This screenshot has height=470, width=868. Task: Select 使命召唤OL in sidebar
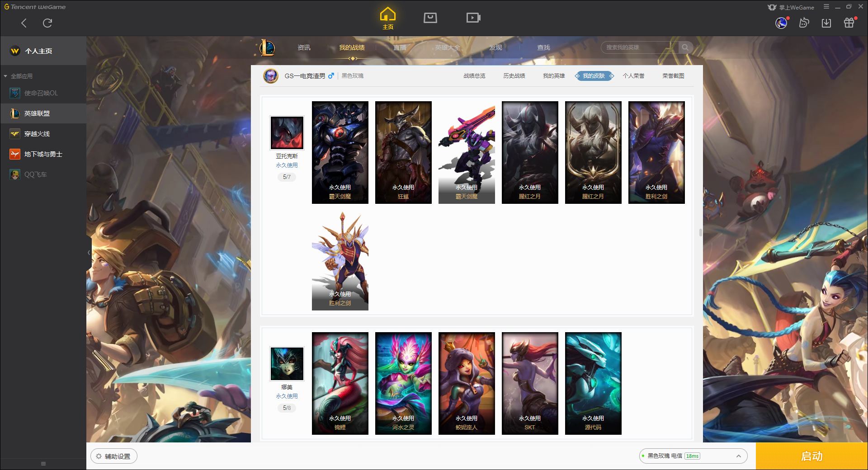43,93
